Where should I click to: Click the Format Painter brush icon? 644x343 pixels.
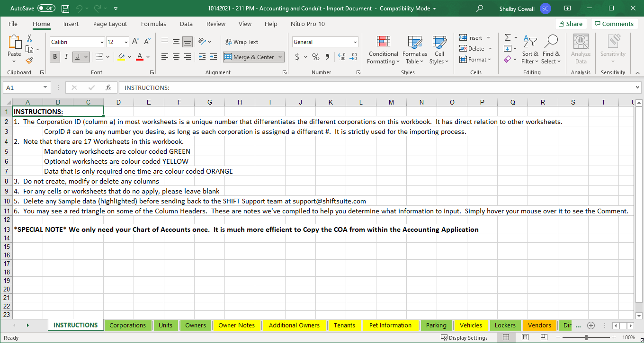click(x=29, y=60)
